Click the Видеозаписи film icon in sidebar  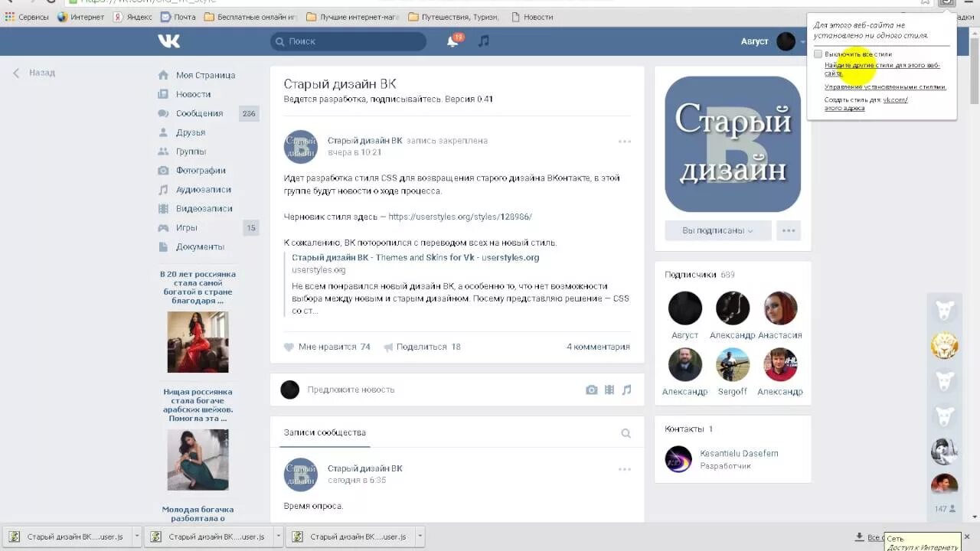[x=163, y=209]
